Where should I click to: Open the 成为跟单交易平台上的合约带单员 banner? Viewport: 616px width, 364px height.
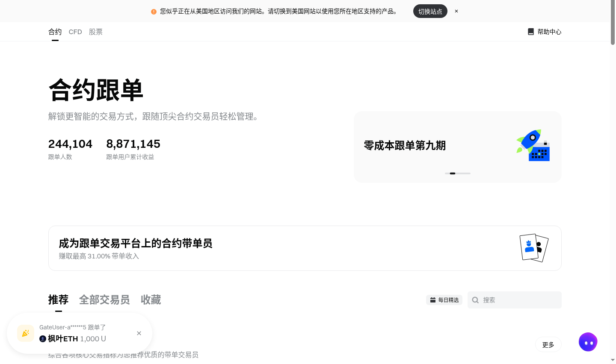(x=305, y=248)
